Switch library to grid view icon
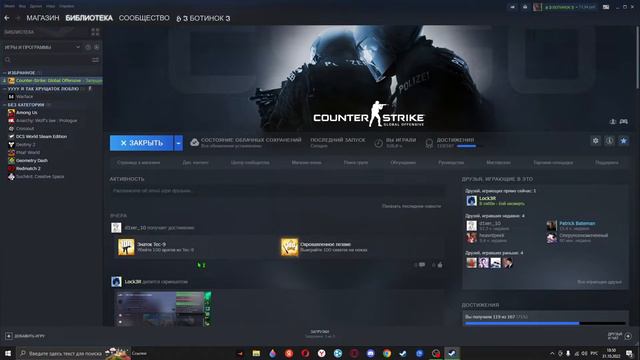 pos(95,32)
